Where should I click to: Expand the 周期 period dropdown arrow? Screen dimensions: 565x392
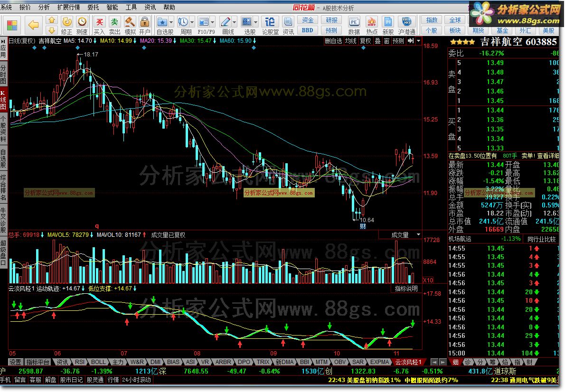(192, 22)
